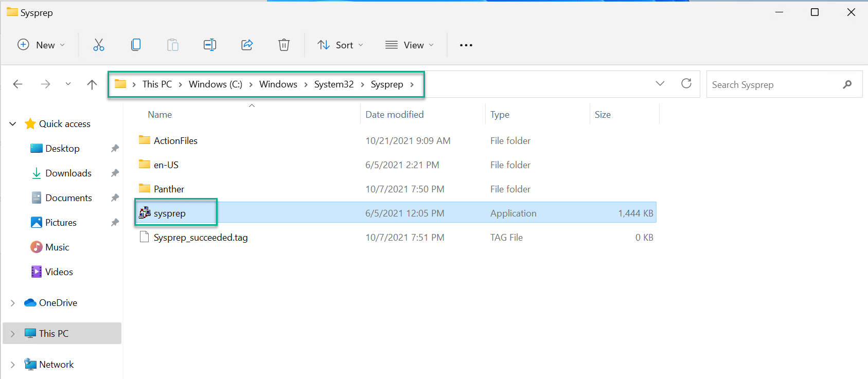Open recent locations dropdown arrow
The image size is (868, 379).
pyautogui.click(x=68, y=84)
